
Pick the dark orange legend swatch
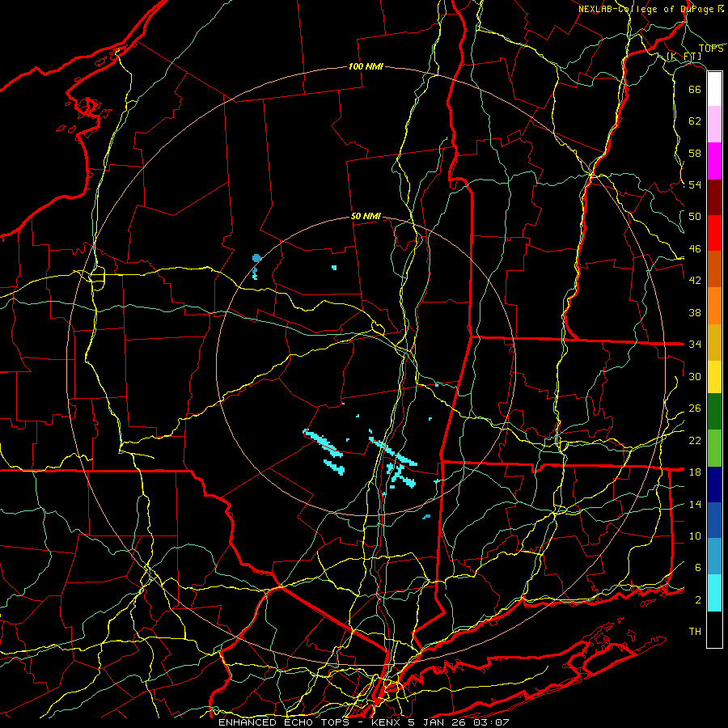(714, 269)
